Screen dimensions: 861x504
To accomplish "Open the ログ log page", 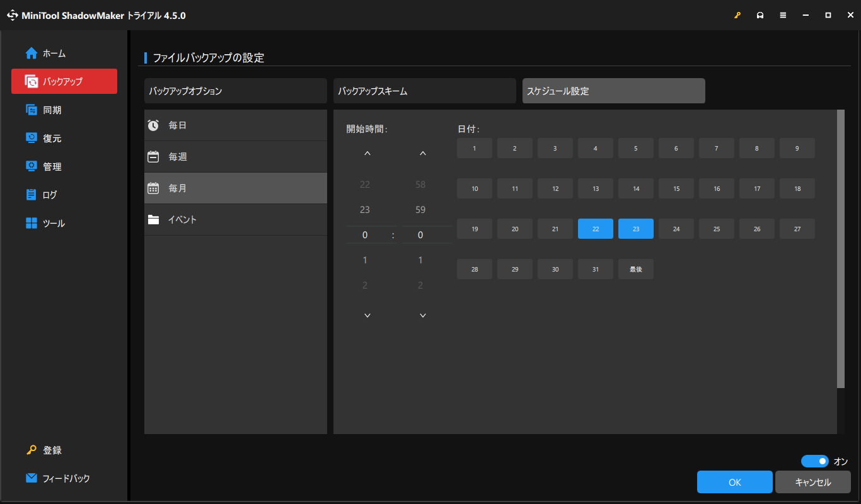I will pos(64,195).
